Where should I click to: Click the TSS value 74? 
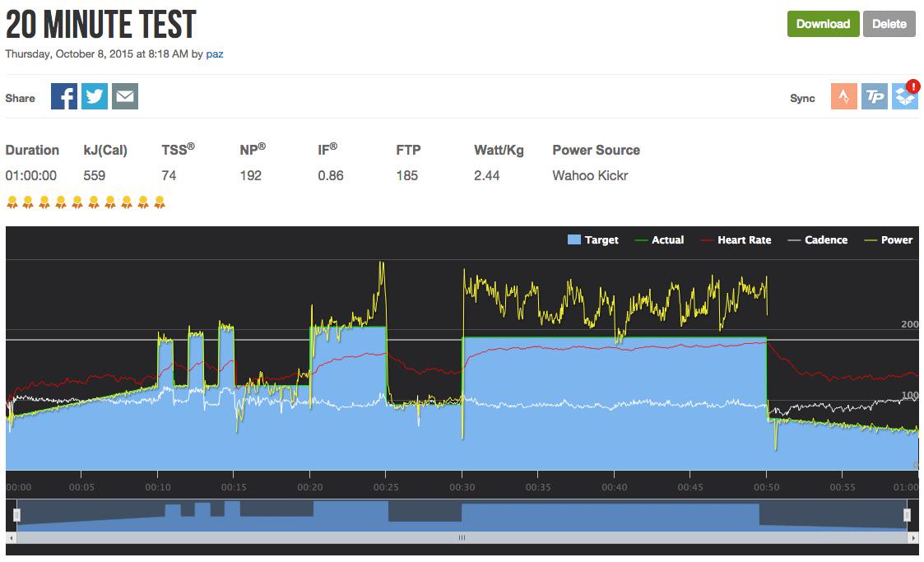(x=169, y=175)
